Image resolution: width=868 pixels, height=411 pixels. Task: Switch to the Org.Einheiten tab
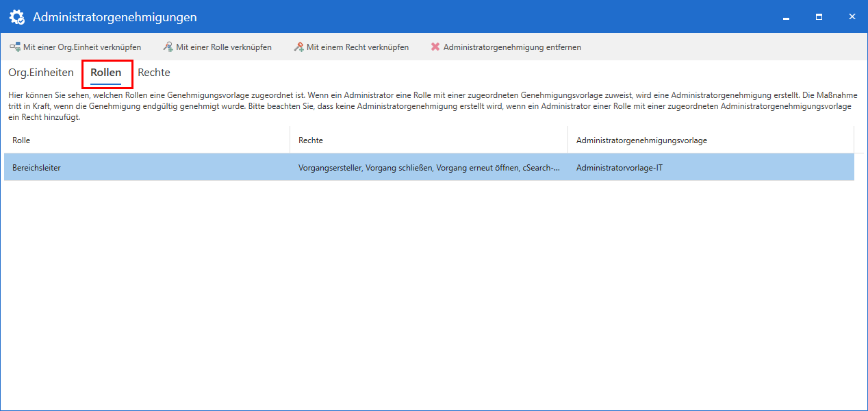pos(40,72)
